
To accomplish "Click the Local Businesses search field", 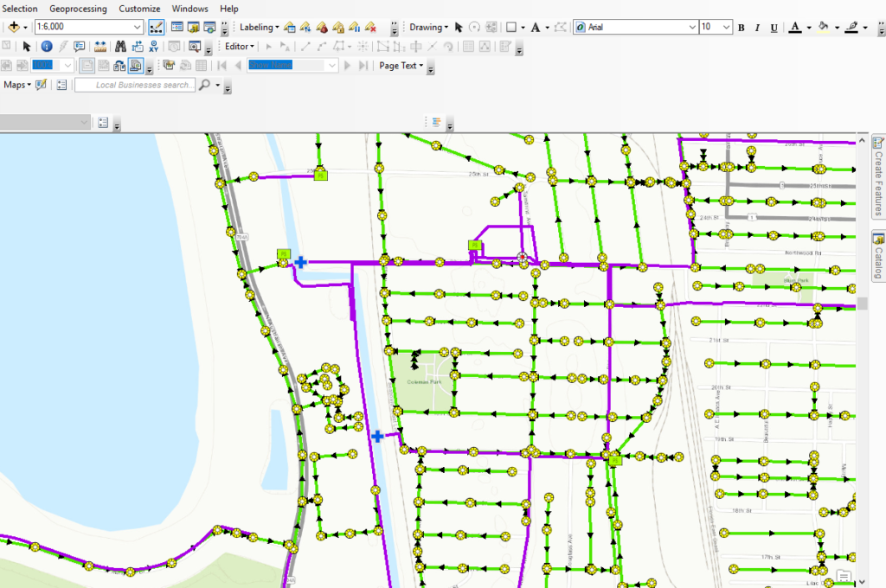I will point(135,85).
